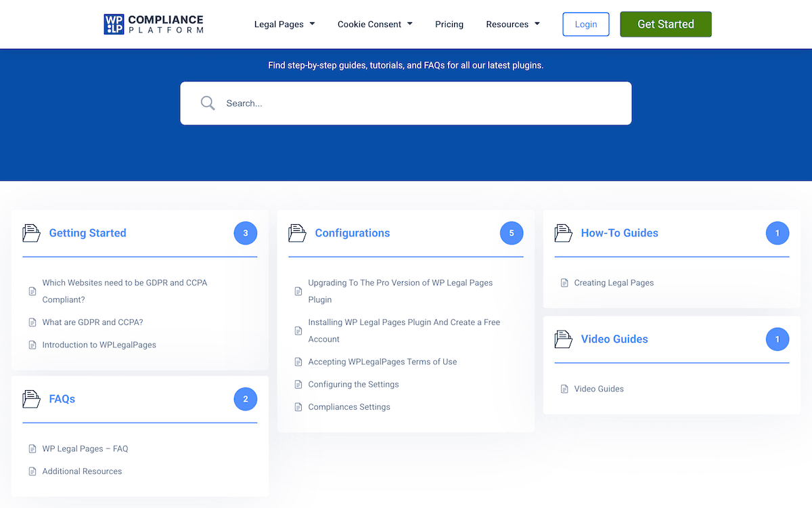Click document icon beside Additional Resources
This screenshot has width=812, height=508.
32,471
